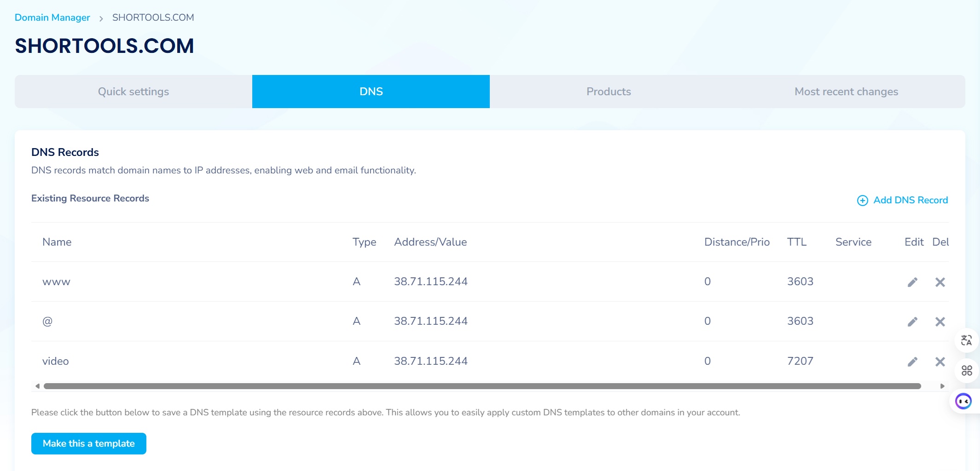This screenshot has height=471, width=980.
Task: Delete the video A record
Action: point(940,362)
